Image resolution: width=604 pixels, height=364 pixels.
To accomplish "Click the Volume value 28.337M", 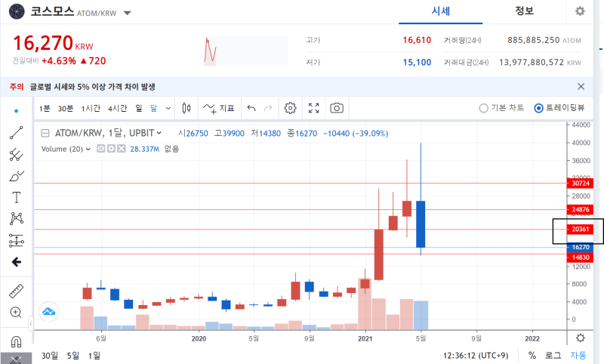I will (x=144, y=149).
